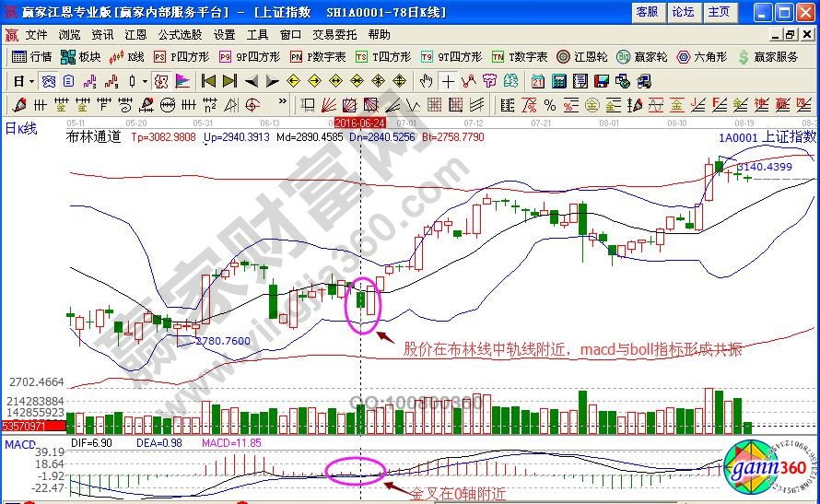Toggle the crosshair cursor mode
Viewport: 820px width, 504px height.
pos(448,81)
